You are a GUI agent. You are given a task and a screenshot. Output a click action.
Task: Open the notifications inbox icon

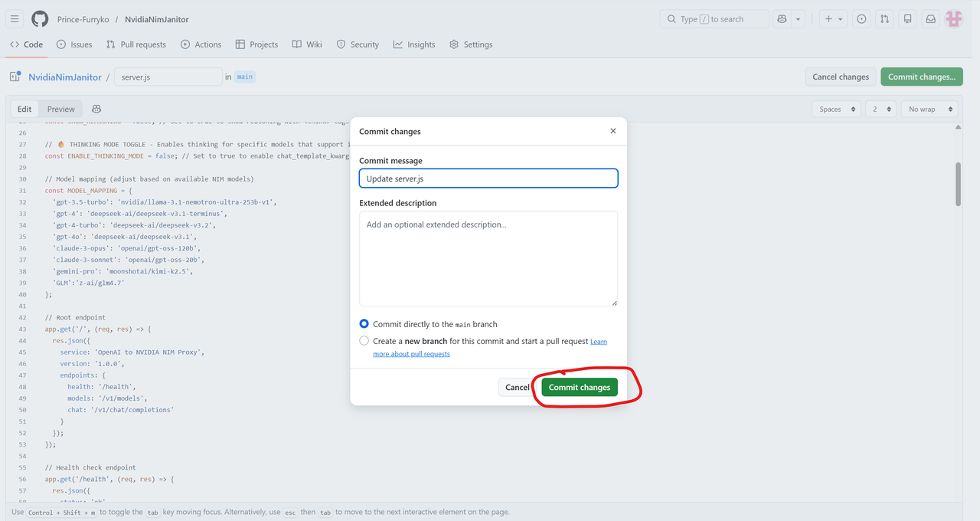point(930,19)
